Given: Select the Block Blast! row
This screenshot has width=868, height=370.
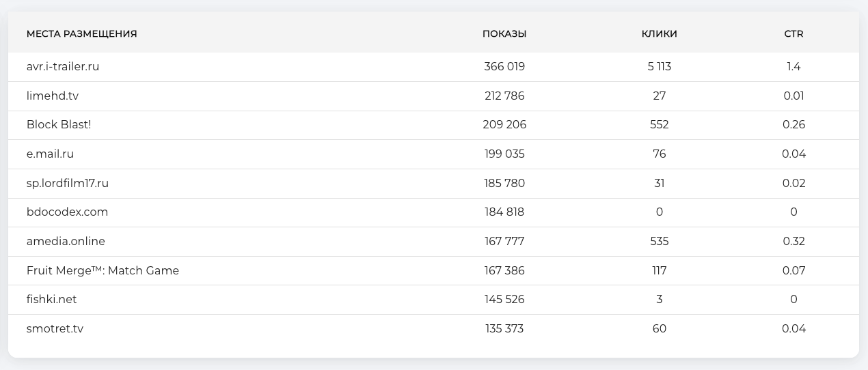Looking at the screenshot, I should [x=59, y=125].
